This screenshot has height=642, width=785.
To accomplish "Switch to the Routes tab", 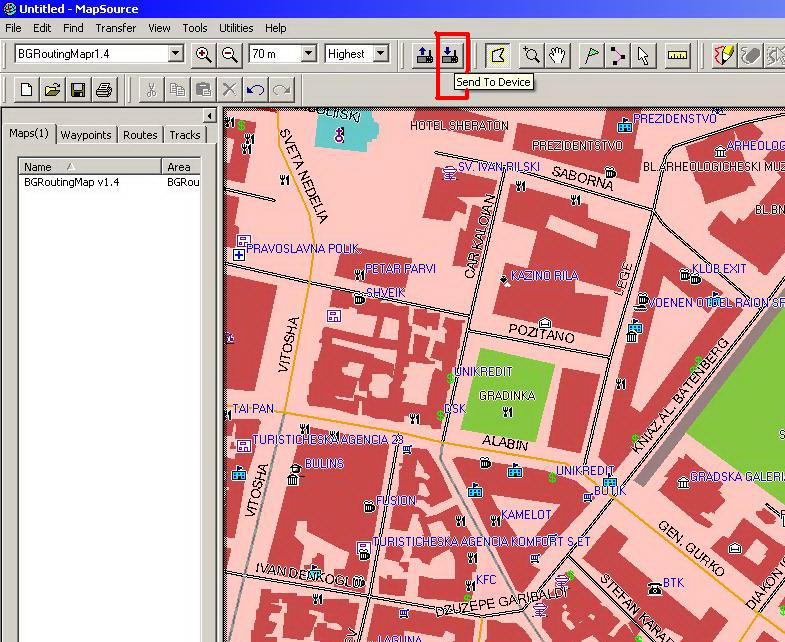I will (140, 135).
